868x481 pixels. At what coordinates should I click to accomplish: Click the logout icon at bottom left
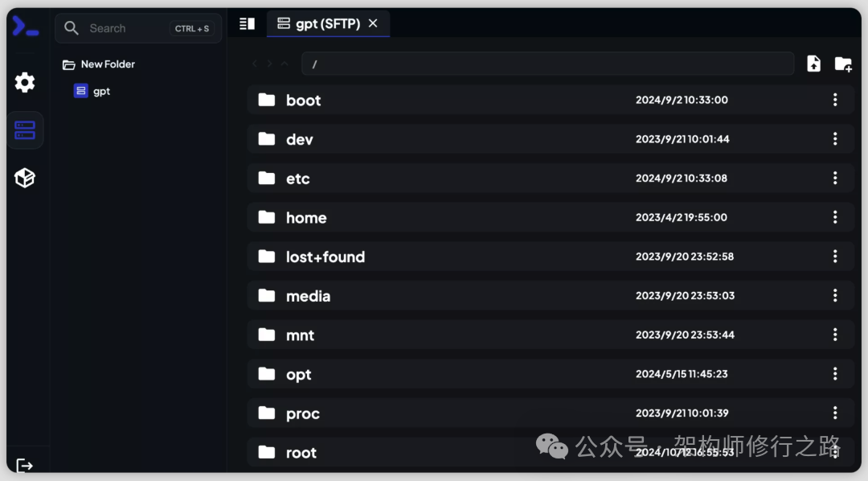[x=25, y=465]
